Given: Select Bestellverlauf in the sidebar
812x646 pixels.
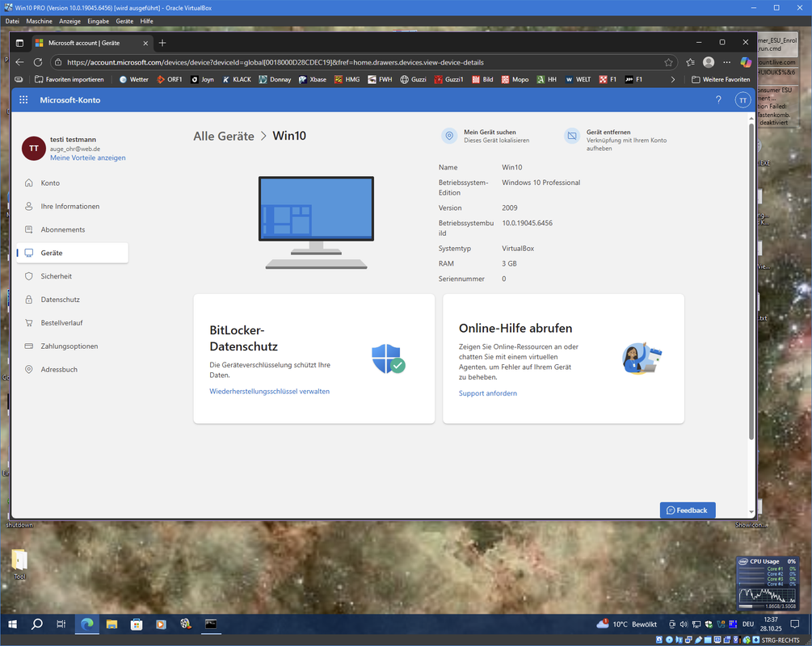Looking at the screenshot, I should pyautogui.click(x=73, y=322).
